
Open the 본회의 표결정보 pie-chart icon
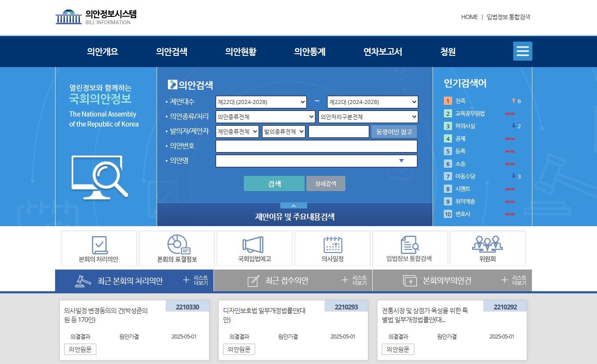coord(176,245)
